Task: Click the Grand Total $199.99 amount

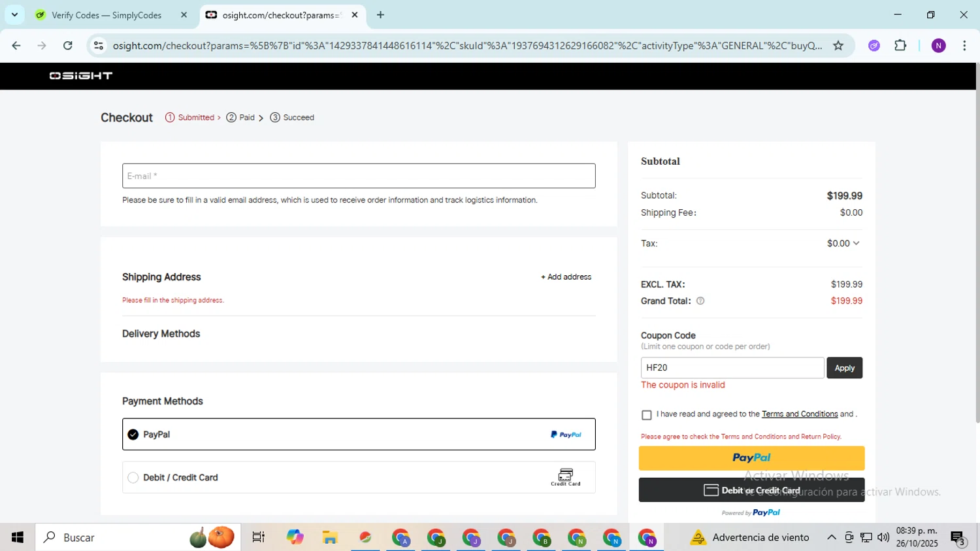Action: point(847,301)
